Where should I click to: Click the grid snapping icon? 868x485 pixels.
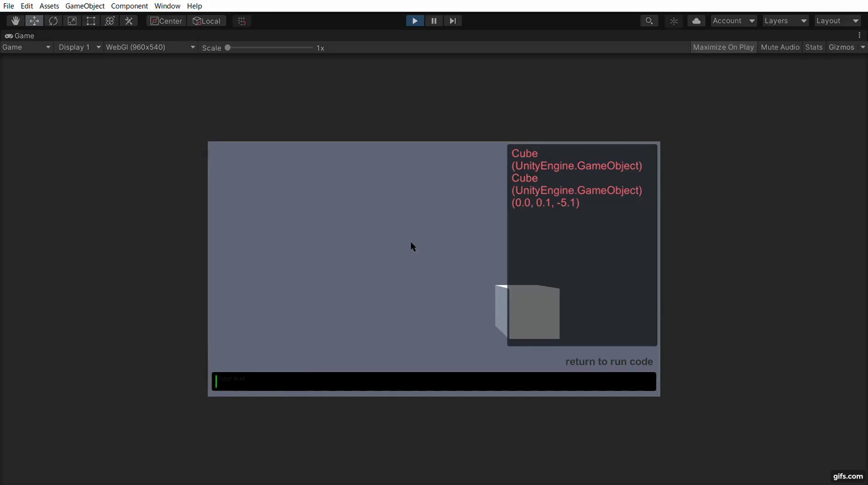tap(242, 21)
